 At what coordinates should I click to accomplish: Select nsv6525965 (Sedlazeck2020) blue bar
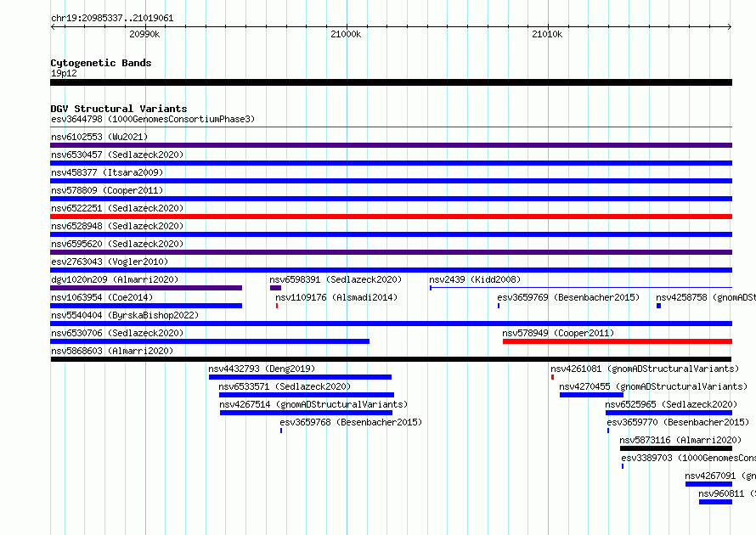669,413
